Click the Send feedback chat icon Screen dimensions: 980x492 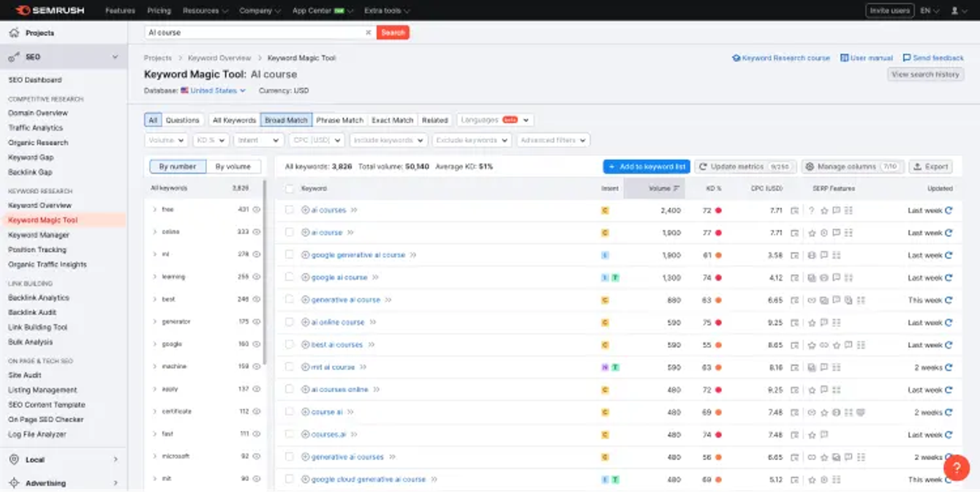point(907,58)
